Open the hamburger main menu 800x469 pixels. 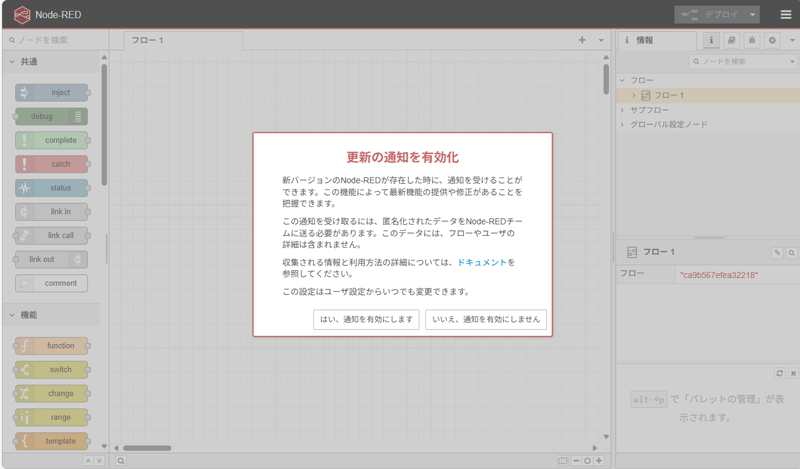coord(786,15)
